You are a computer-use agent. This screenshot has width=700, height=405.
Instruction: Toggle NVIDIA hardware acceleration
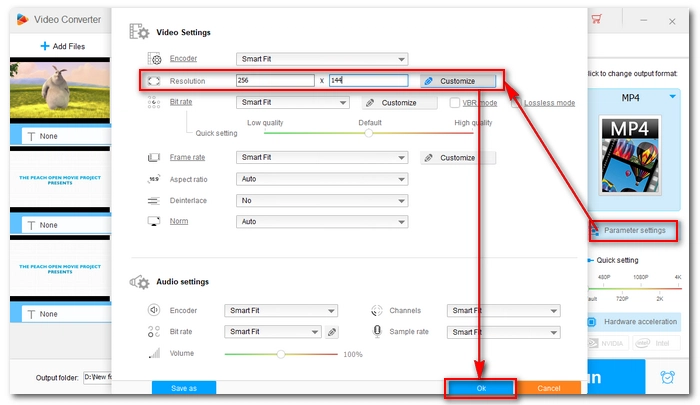(x=608, y=343)
